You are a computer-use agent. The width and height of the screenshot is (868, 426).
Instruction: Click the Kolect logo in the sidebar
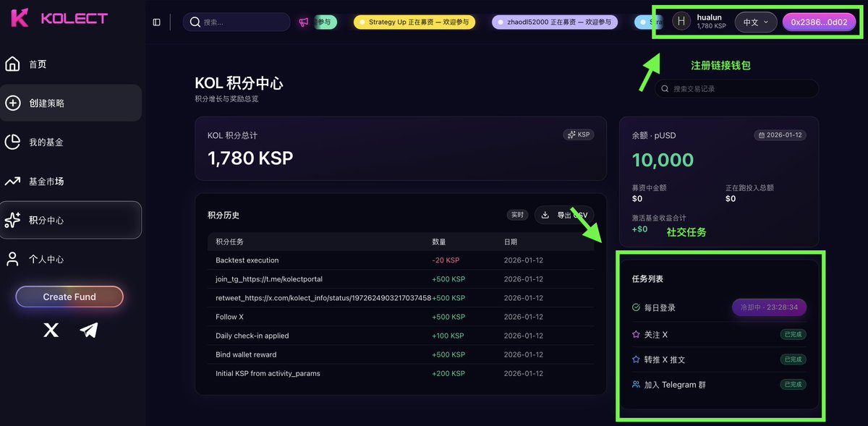click(x=59, y=19)
